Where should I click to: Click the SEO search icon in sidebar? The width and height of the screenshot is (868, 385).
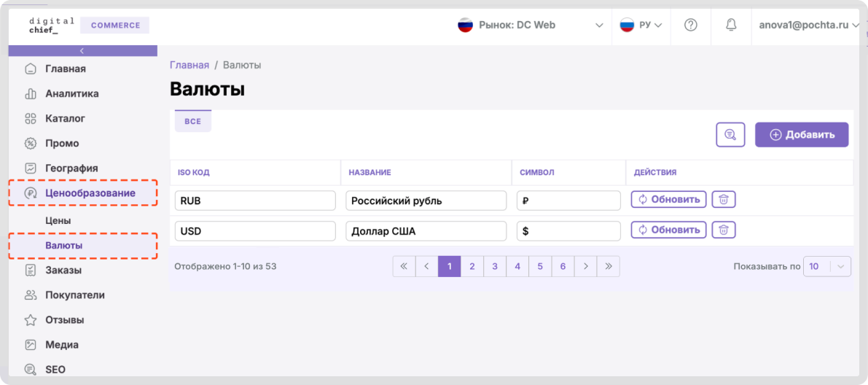coord(31,370)
